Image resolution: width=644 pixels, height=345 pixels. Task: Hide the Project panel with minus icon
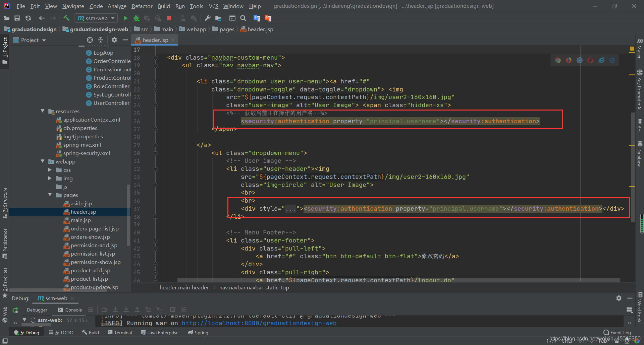[125, 40]
